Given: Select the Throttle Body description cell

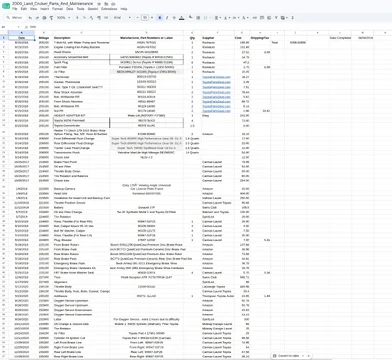Looking at the screenshot, I should (81, 287).
